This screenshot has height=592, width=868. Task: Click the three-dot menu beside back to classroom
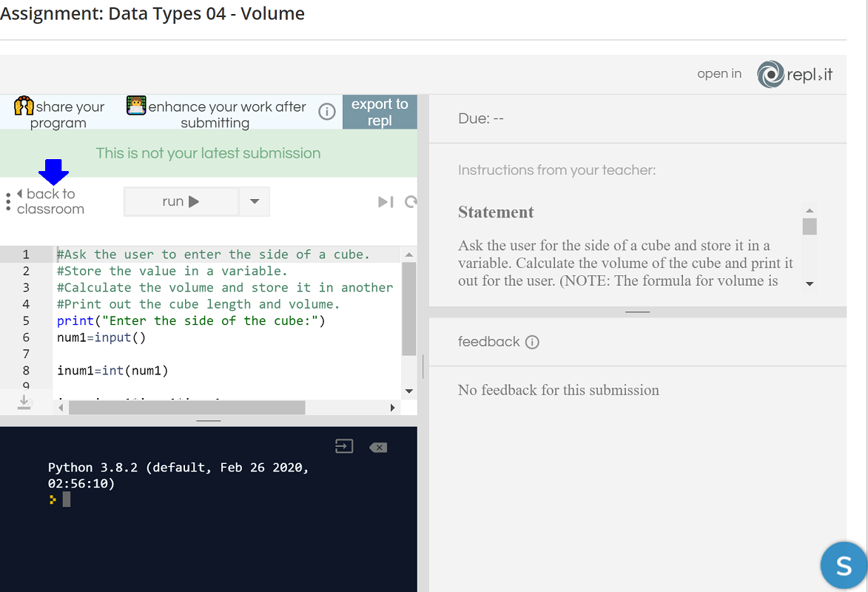[x=7, y=202]
